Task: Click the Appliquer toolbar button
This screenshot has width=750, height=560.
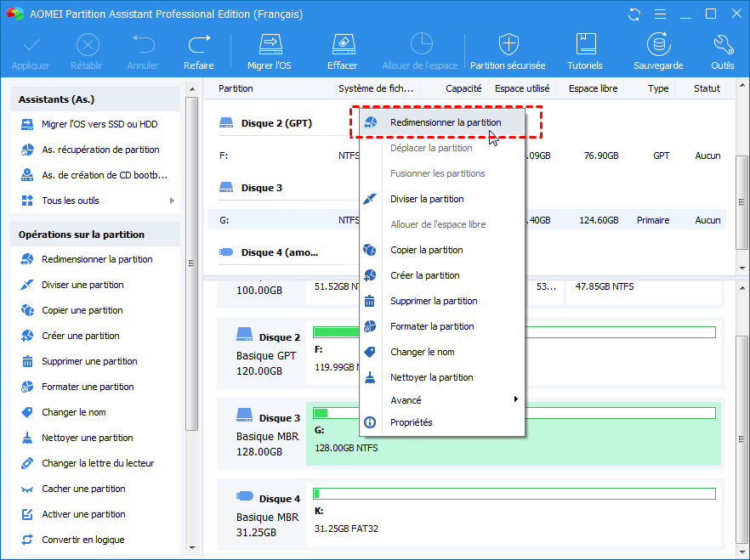Action: pos(31,52)
